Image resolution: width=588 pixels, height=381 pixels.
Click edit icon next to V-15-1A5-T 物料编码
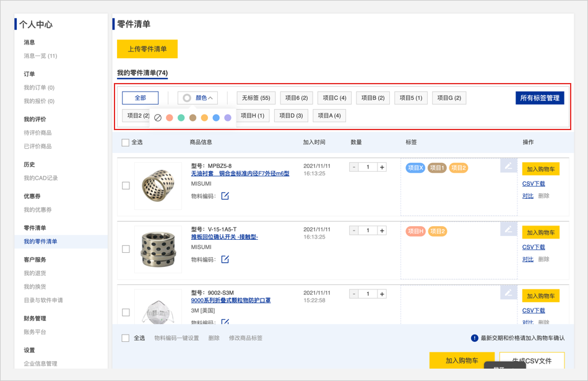(x=225, y=259)
